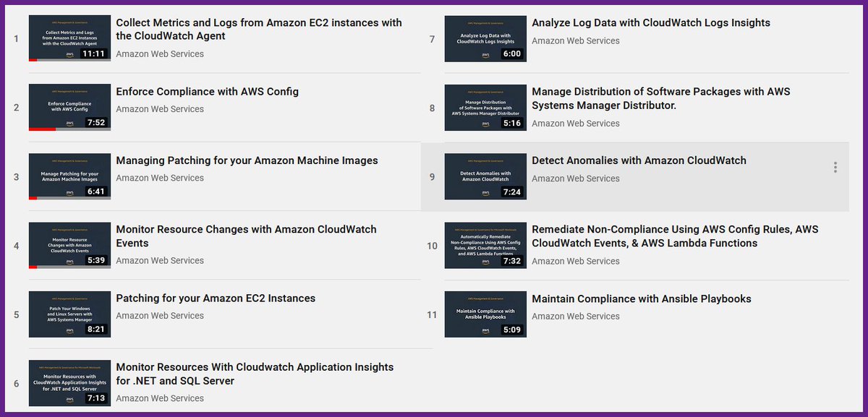Open title 'Monitor Resources With Cloudwatch Application Insights'
The image size is (868, 417).
(255, 374)
